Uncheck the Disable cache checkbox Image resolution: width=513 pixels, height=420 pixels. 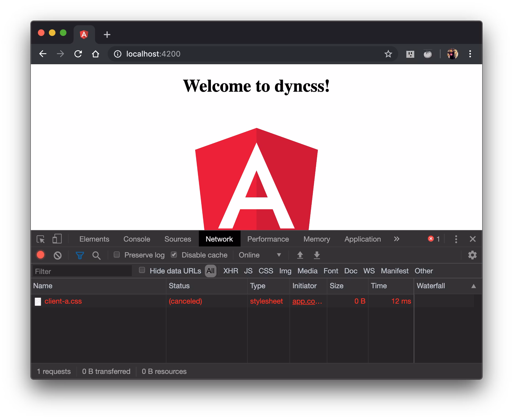pos(174,255)
